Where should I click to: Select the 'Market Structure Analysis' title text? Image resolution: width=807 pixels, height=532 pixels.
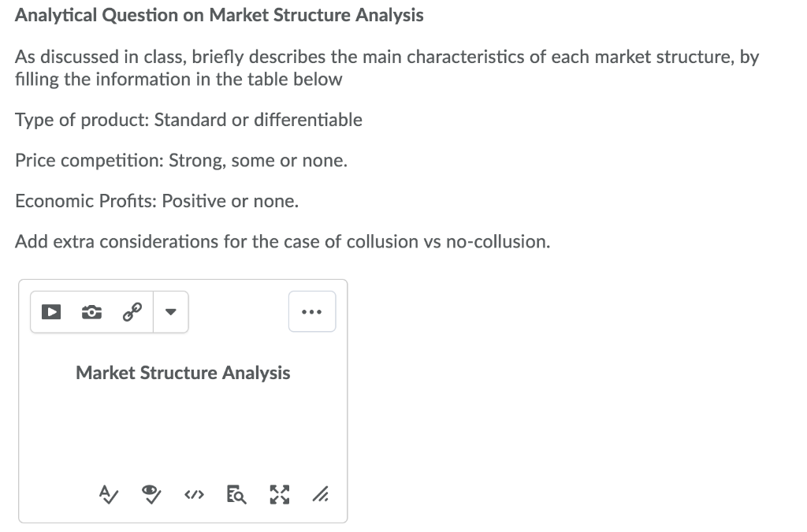(183, 372)
